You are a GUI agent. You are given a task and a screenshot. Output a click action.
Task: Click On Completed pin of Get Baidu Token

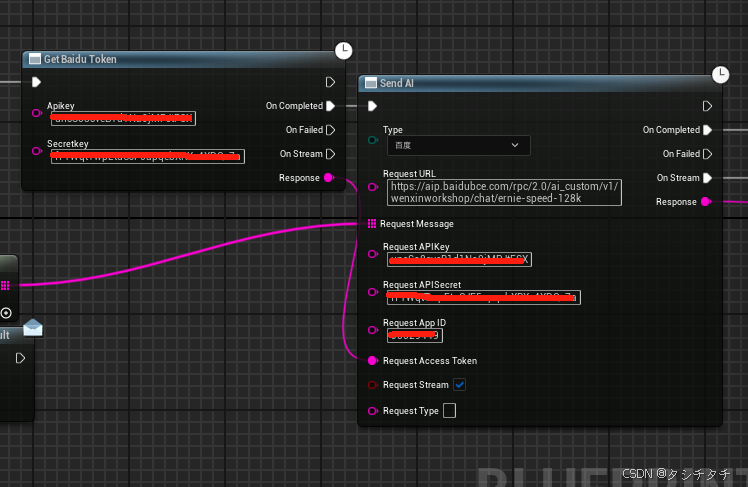click(x=330, y=106)
